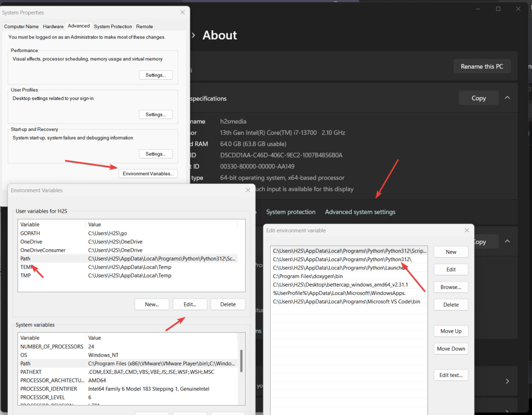Click the System protection link

coord(290,212)
